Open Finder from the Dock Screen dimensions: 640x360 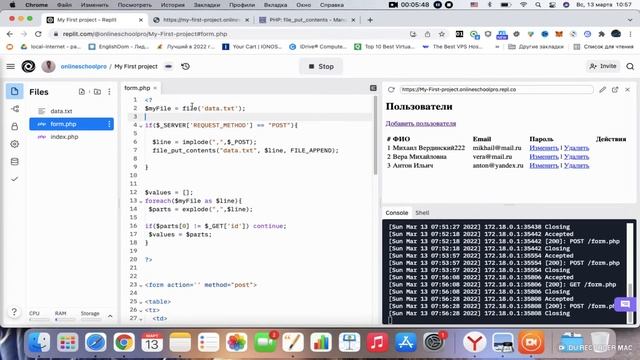[x=39, y=342]
